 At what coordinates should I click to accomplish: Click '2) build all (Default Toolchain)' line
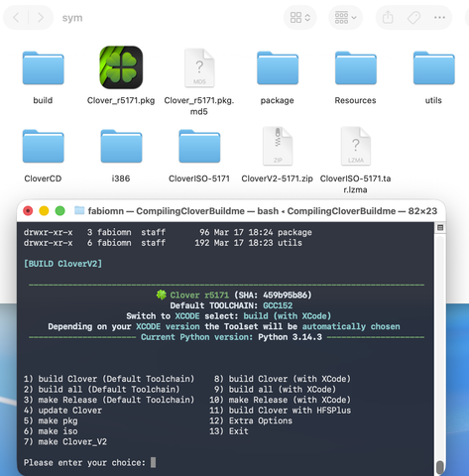(102, 390)
